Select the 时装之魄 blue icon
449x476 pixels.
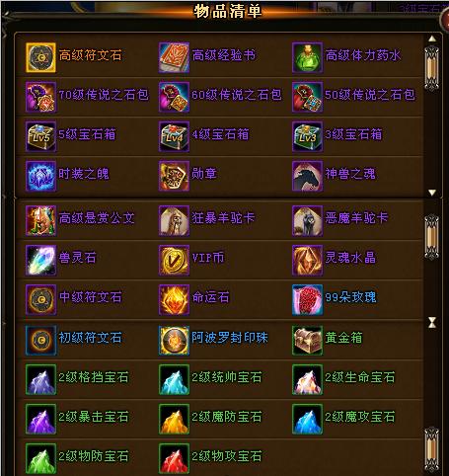tap(40, 176)
